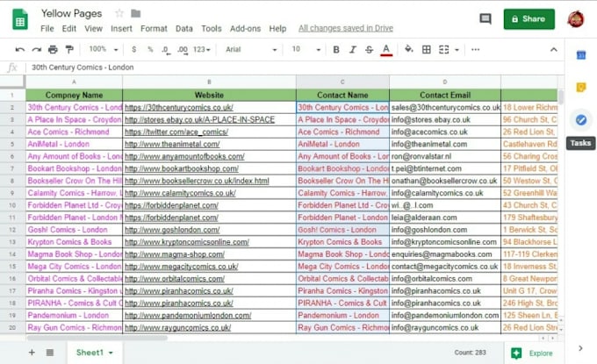Open the 30thcenturycomics.co.uk website link
597x364 pixels.
click(x=179, y=108)
